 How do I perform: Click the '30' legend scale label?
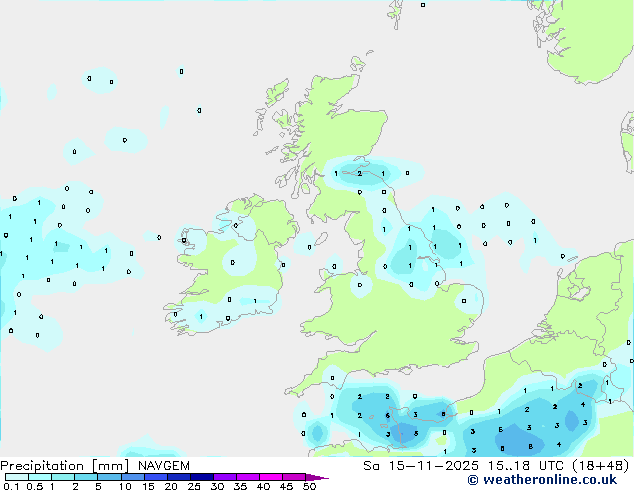tap(217, 486)
